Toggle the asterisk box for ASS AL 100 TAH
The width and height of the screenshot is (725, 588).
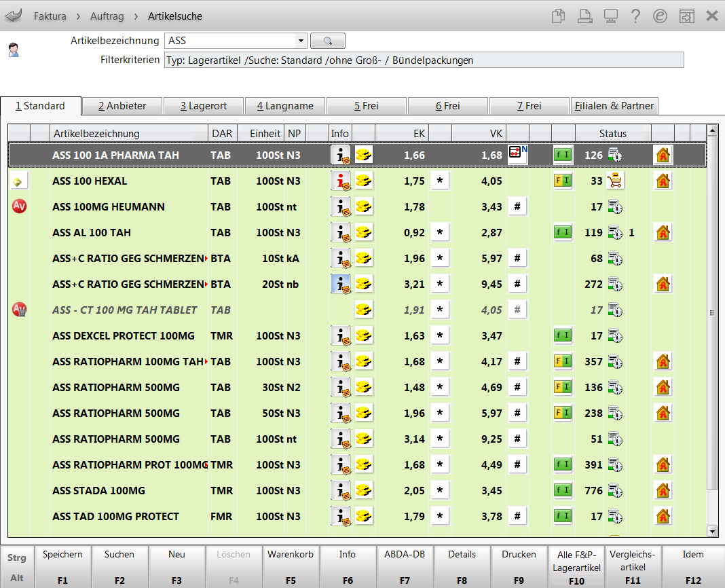(440, 233)
